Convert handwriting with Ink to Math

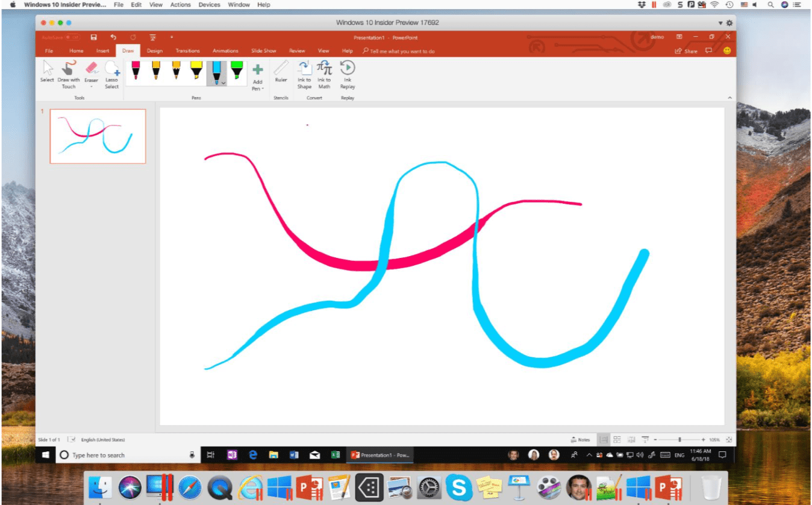tap(324, 74)
